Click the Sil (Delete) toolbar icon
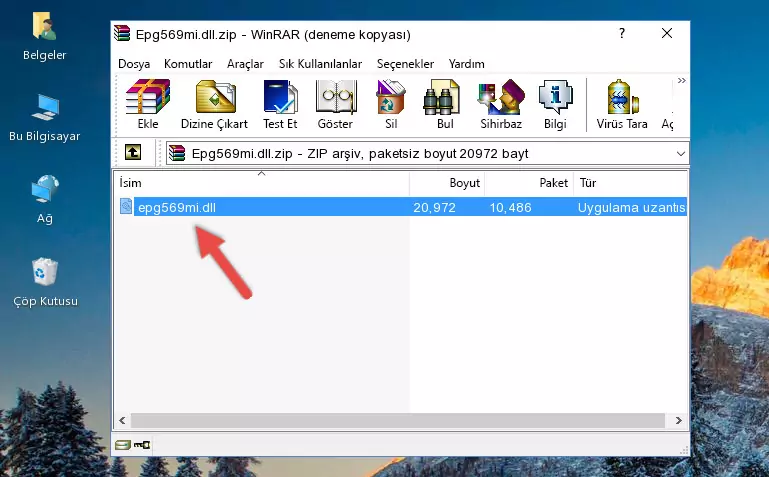 tap(391, 104)
